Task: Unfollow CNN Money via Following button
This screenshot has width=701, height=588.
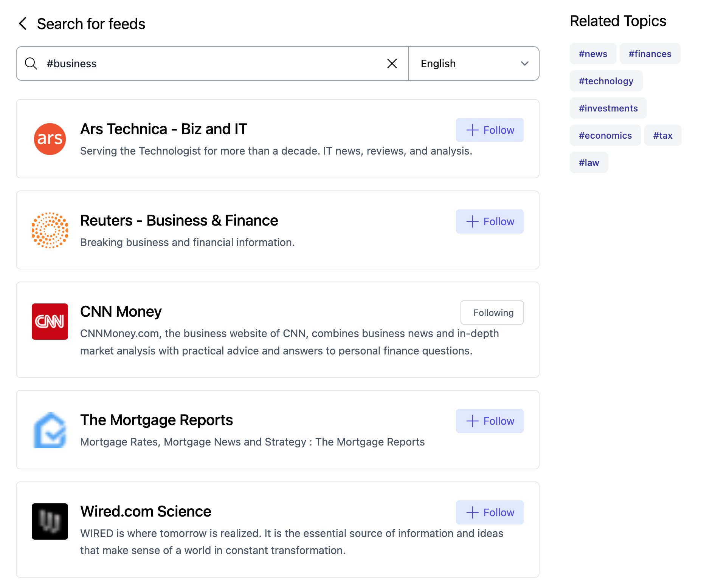Action: click(x=492, y=313)
